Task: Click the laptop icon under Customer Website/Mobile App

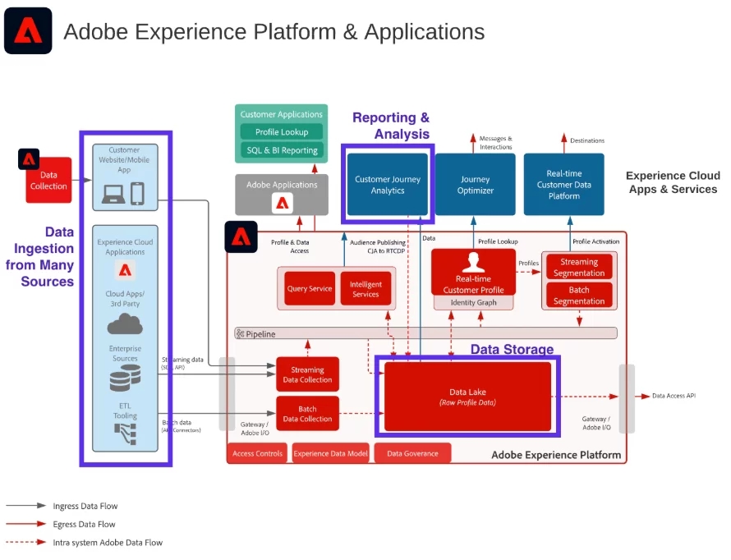Action: (x=113, y=194)
